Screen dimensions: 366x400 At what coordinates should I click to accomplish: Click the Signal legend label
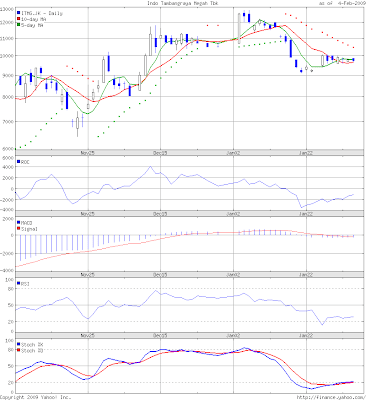pos(29,229)
